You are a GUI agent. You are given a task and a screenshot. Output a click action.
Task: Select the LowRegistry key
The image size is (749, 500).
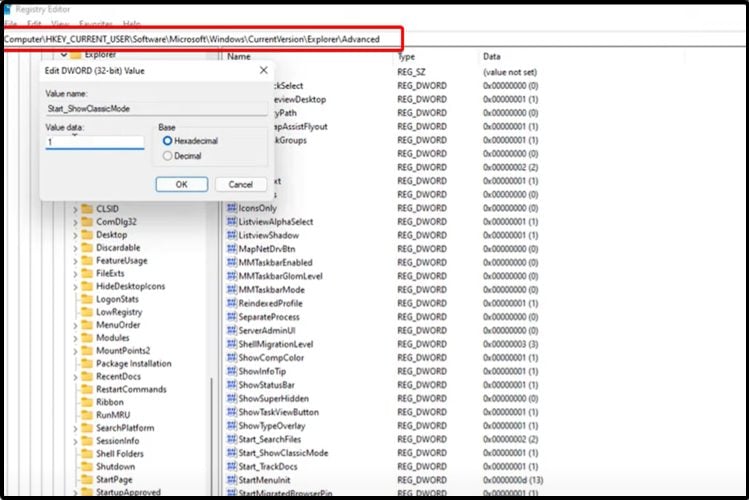pyautogui.click(x=119, y=312)
